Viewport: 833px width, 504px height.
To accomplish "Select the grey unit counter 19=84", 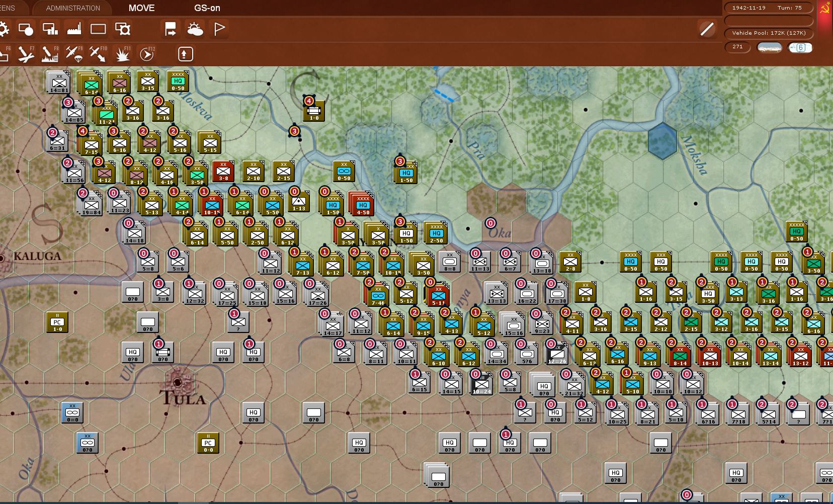I will 91,204.
